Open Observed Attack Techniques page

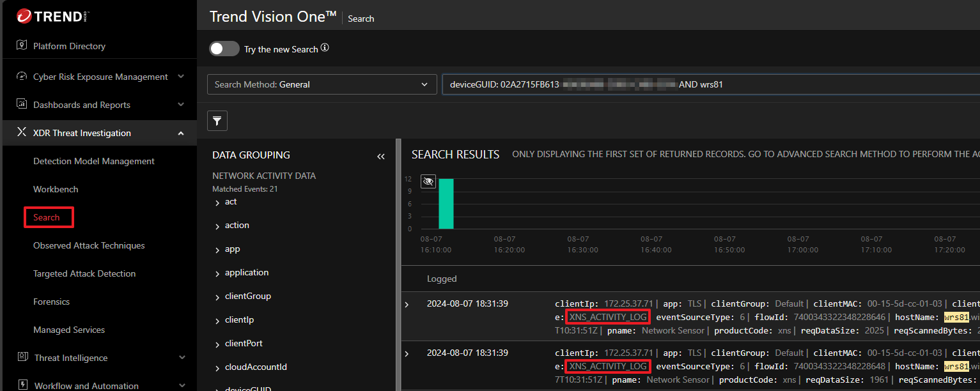pos(89,245)
